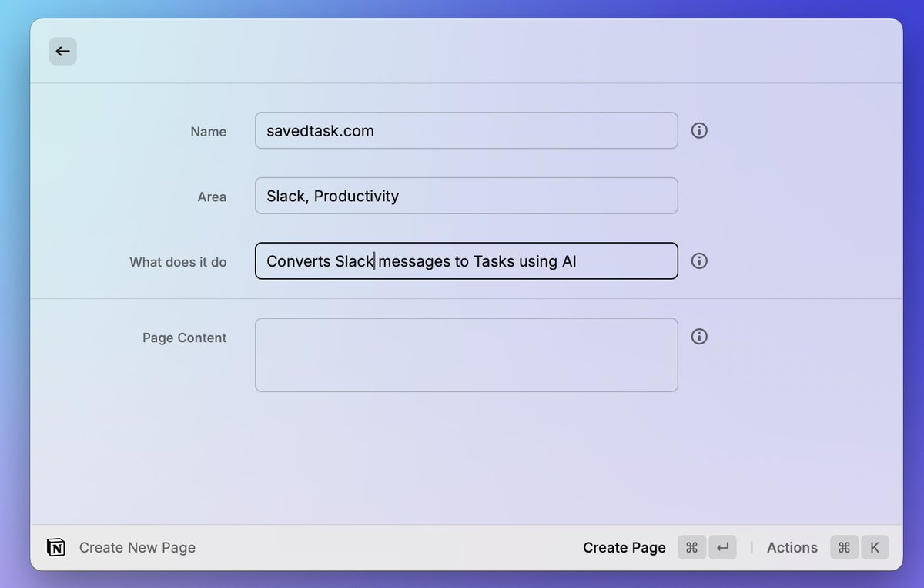The image size is (924, 588).
Task: Click into the What does it do field
Action: 467,260
